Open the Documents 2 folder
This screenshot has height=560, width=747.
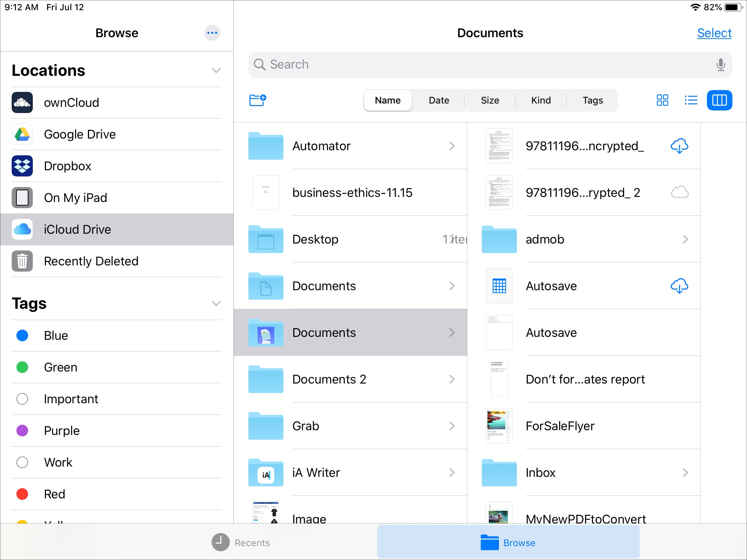coord(350,379)
